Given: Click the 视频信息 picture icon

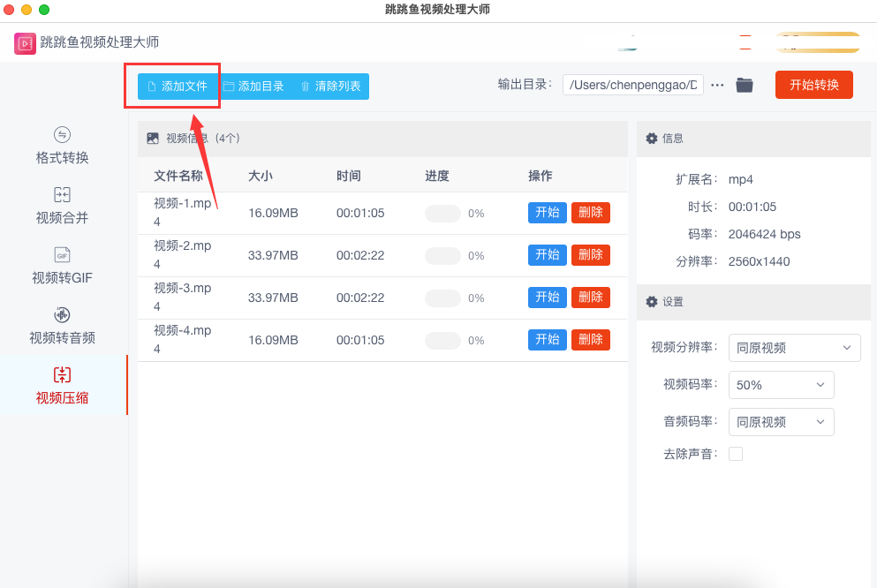Looking at the screenshot, I should pos(153,138).
